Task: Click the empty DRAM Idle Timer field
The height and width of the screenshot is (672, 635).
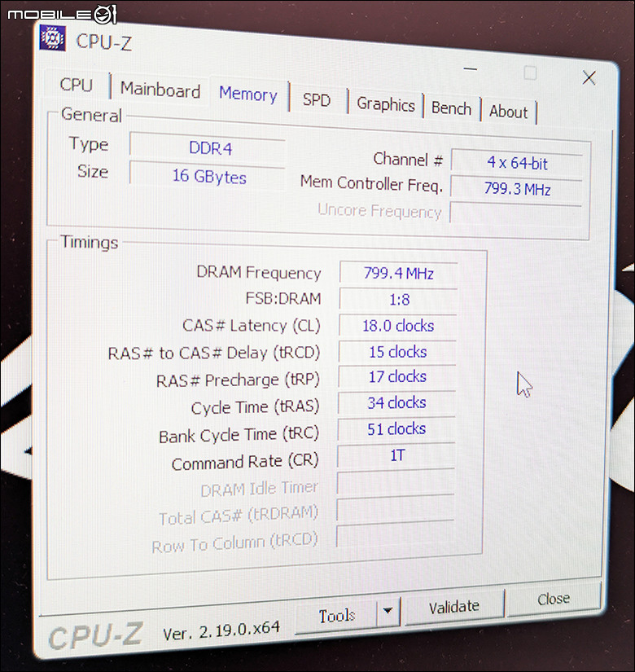Action: point(396,483)
